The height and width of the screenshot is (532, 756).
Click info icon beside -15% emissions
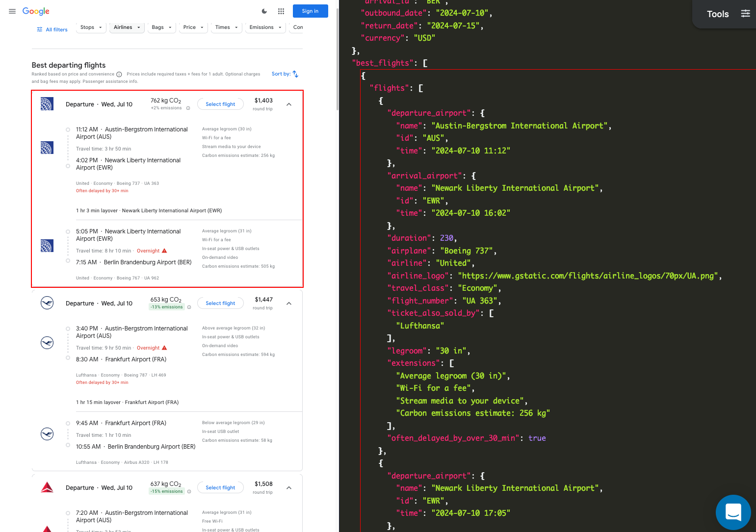coord(189,492)
